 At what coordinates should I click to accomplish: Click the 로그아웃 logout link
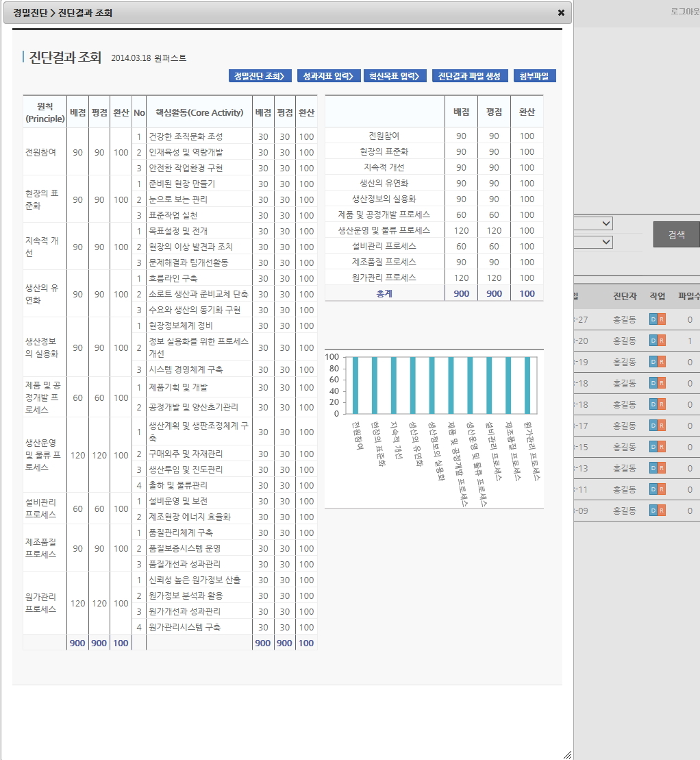[684, 12]
